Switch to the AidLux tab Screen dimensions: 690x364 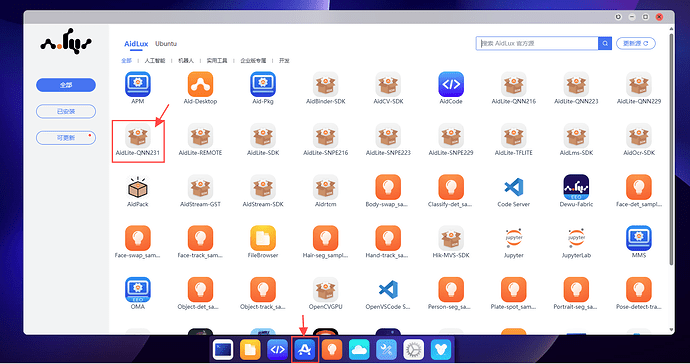(x=136, y=44)
